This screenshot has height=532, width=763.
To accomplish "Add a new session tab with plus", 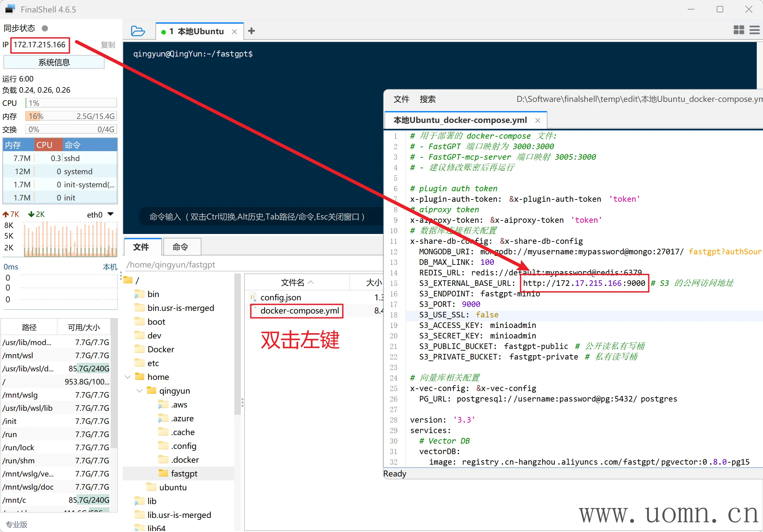I will pos(252,31).
